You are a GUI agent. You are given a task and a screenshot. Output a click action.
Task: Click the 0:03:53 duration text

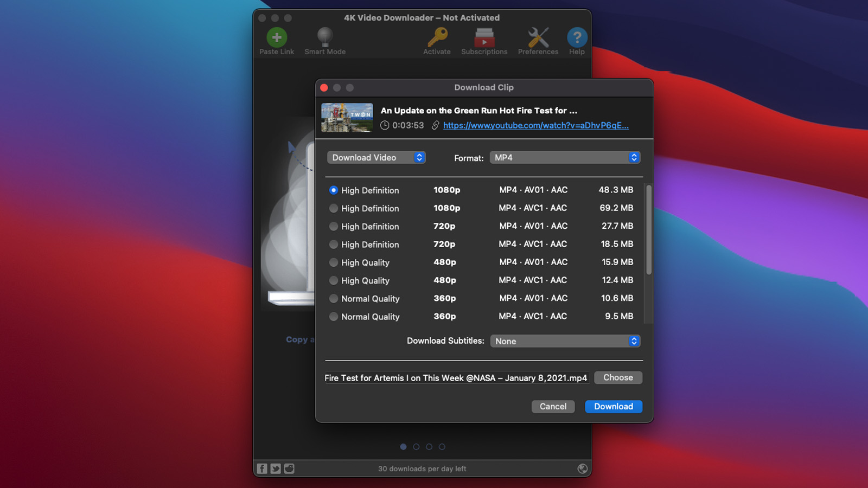click(408, 125)
